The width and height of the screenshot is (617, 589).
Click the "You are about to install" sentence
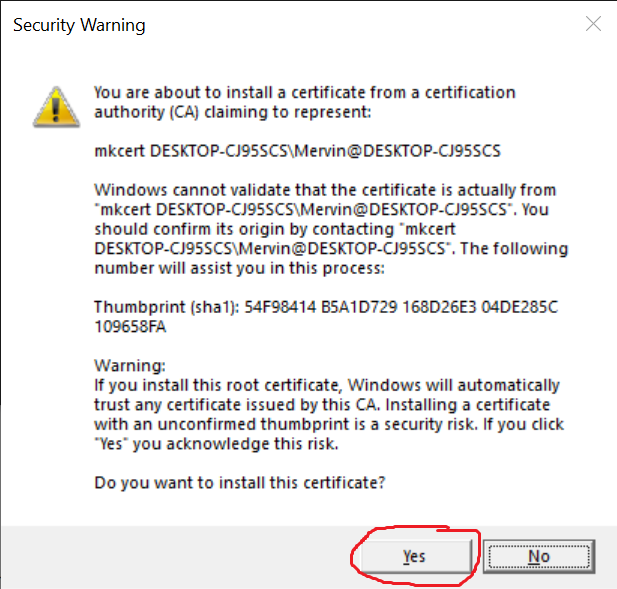[304, 92]
